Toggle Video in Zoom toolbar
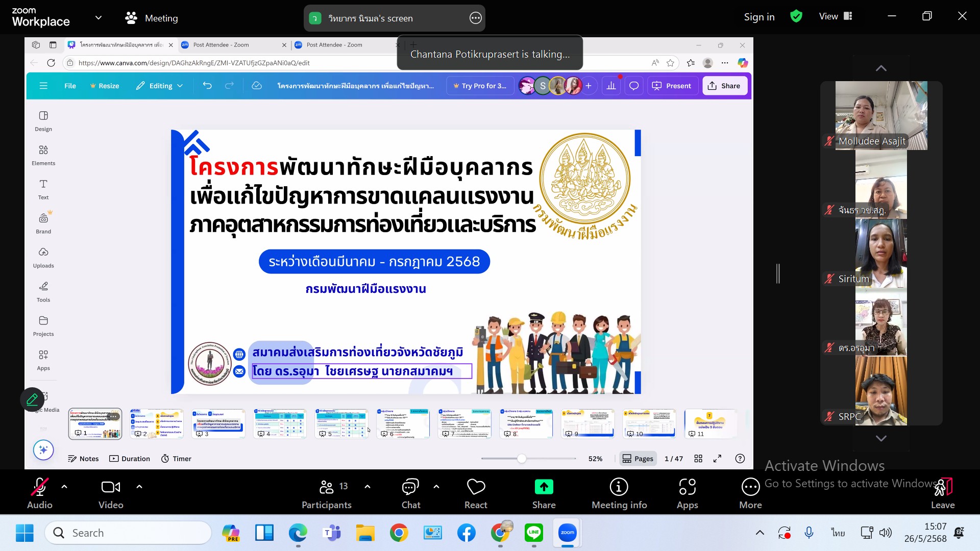Screen dimensions: 980x551 111,493
